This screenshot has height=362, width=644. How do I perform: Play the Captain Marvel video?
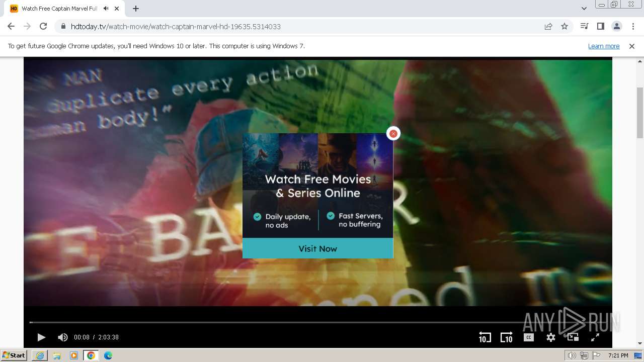41,337
